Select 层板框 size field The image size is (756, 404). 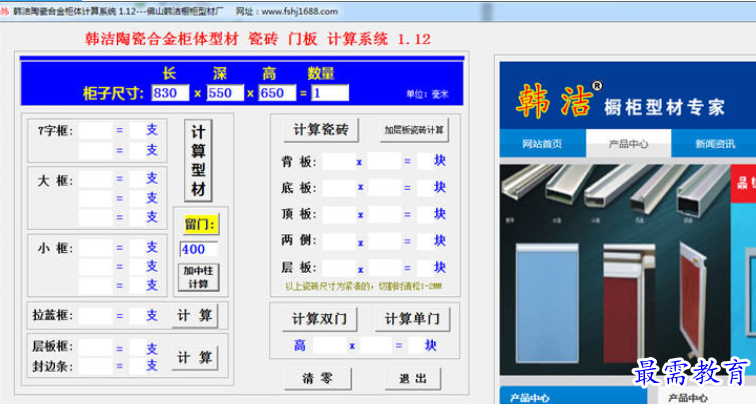95,347
